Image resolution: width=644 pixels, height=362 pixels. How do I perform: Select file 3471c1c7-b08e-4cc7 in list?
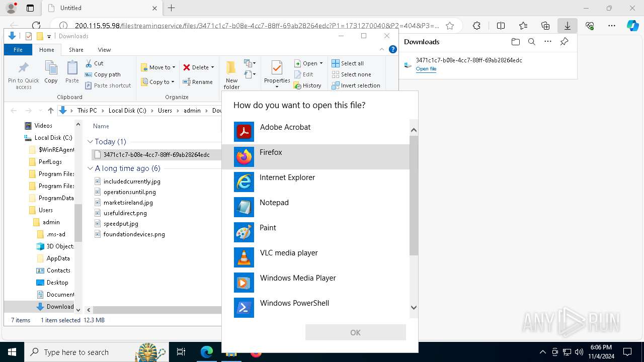(156, 155)
